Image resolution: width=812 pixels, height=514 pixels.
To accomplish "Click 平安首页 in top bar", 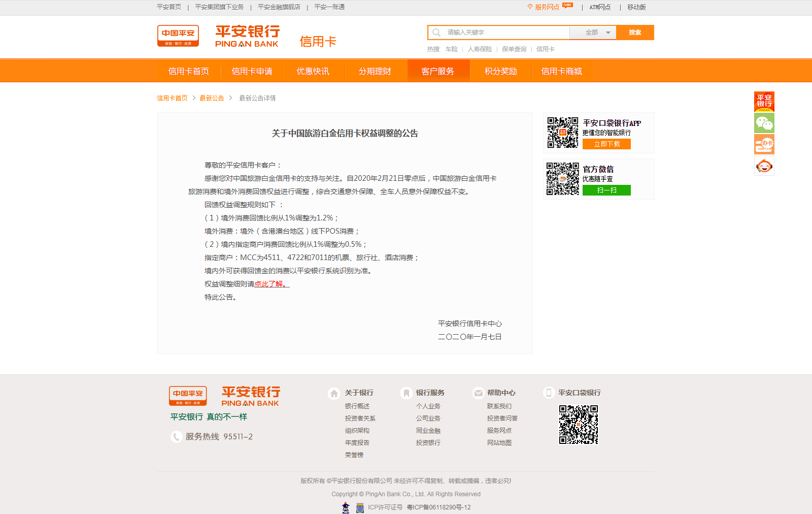I will pos(169,7).
